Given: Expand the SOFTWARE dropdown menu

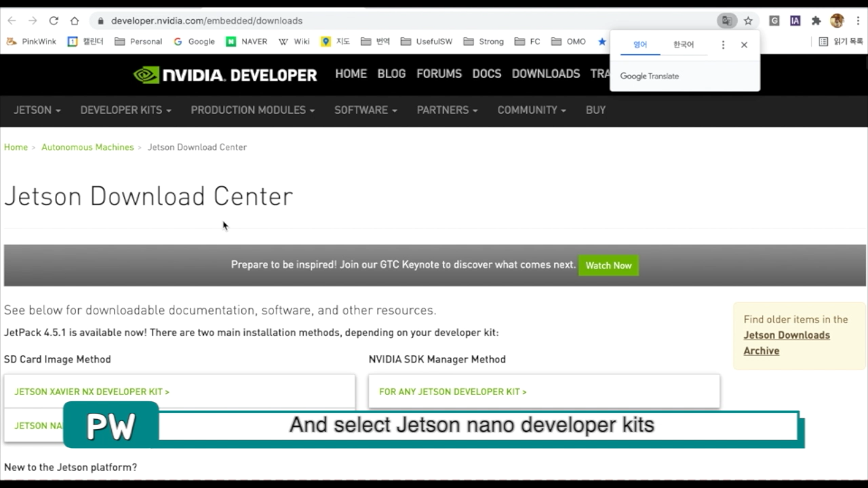Looking at the screenshot, I should (366, 110).
